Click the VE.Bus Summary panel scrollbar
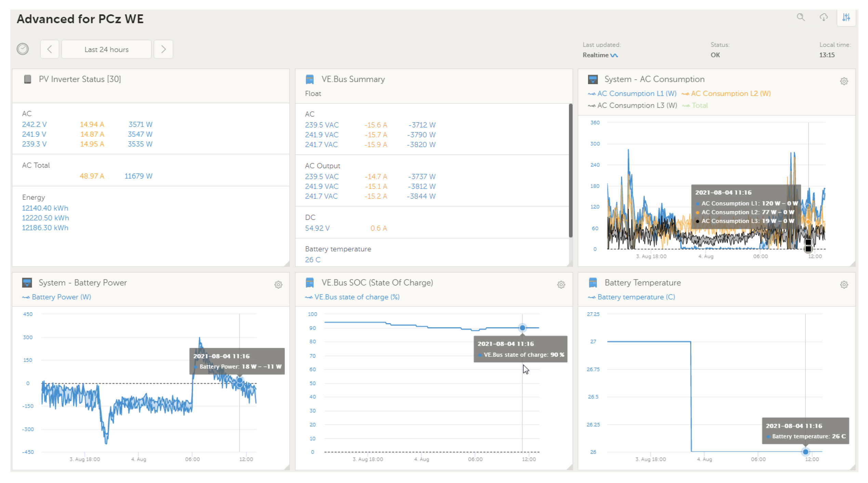This screenshot has width=868, height=483. click(x=570, y=171)
